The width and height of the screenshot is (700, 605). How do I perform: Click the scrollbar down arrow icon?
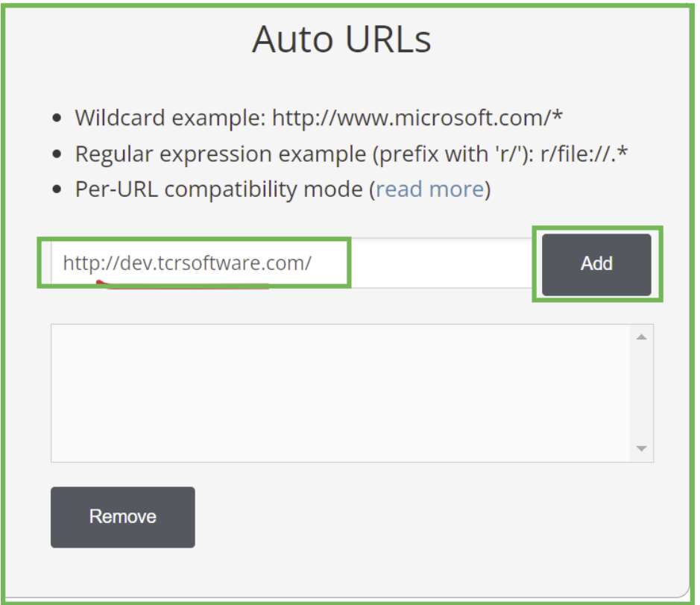[x=641, y=448]
